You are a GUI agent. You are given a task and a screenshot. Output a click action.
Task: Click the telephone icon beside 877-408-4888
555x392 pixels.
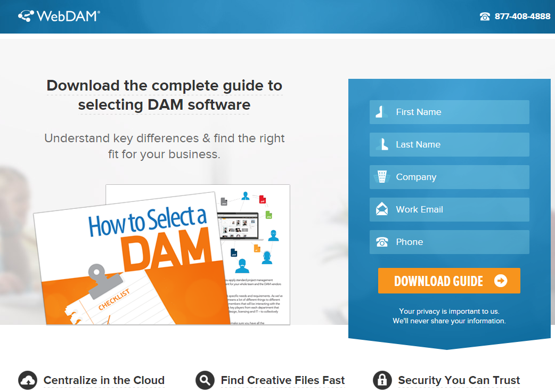tap(485, 17)
